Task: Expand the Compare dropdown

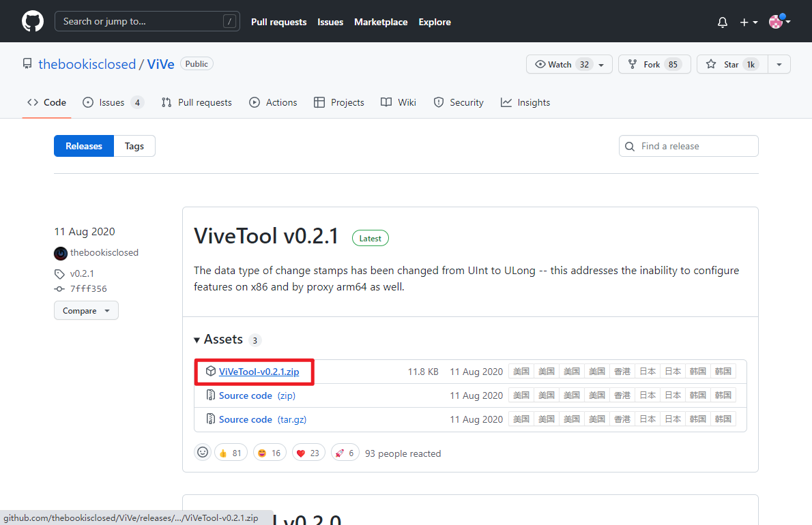Action: [86, 310]
